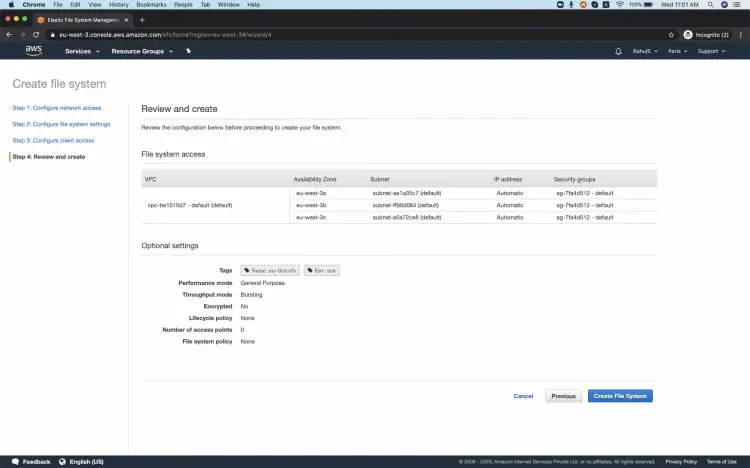750x468 pixels.
Task: Expand the Services dropdown
Action: 82,51
